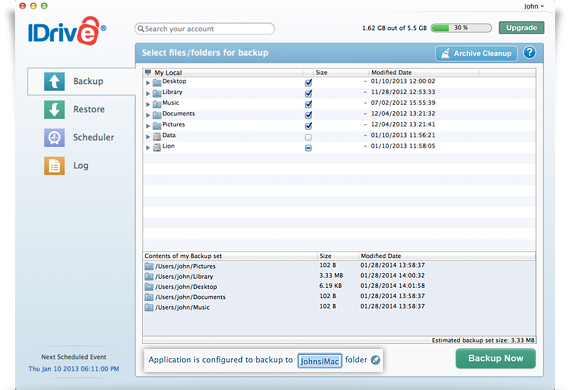Expand the Desktop folder tree

pyautogui.click(x=148, y=83)
